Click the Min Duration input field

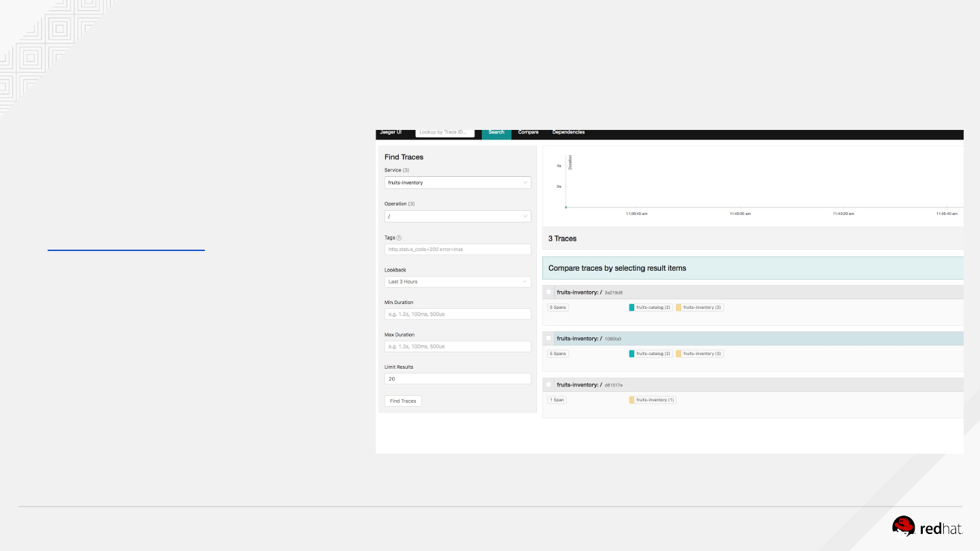click(457, 314)
